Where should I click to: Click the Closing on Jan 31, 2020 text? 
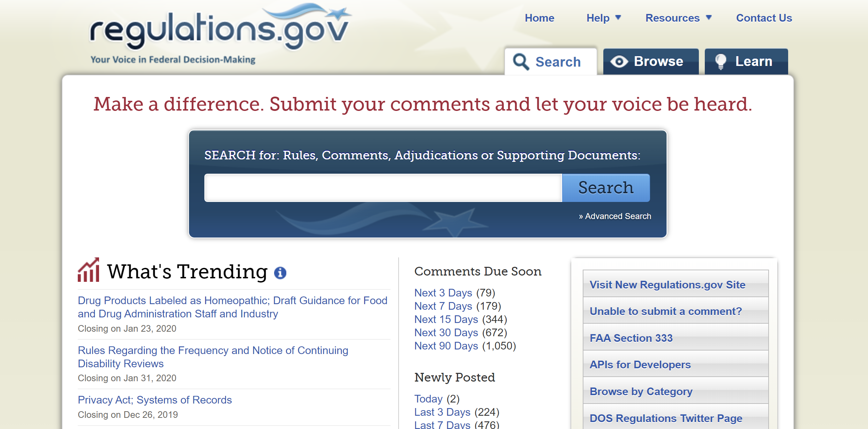127,378
